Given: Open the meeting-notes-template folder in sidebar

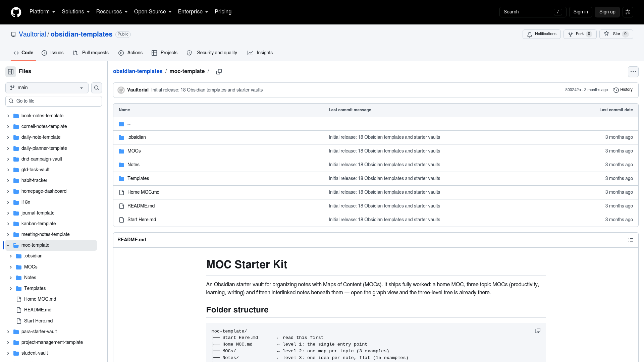Looking at the screenshot, I should (x=46, y=235).
